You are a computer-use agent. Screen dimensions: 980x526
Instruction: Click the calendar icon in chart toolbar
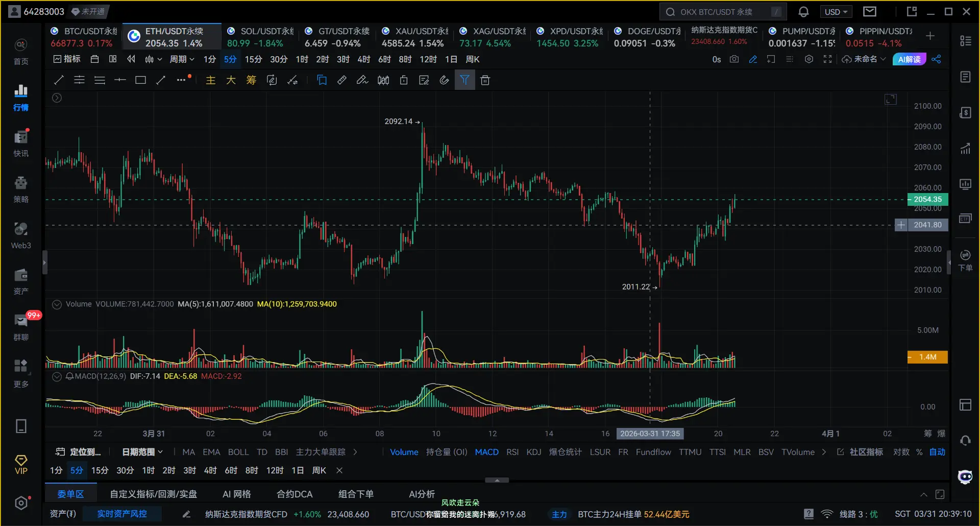(x=94, y=59)
